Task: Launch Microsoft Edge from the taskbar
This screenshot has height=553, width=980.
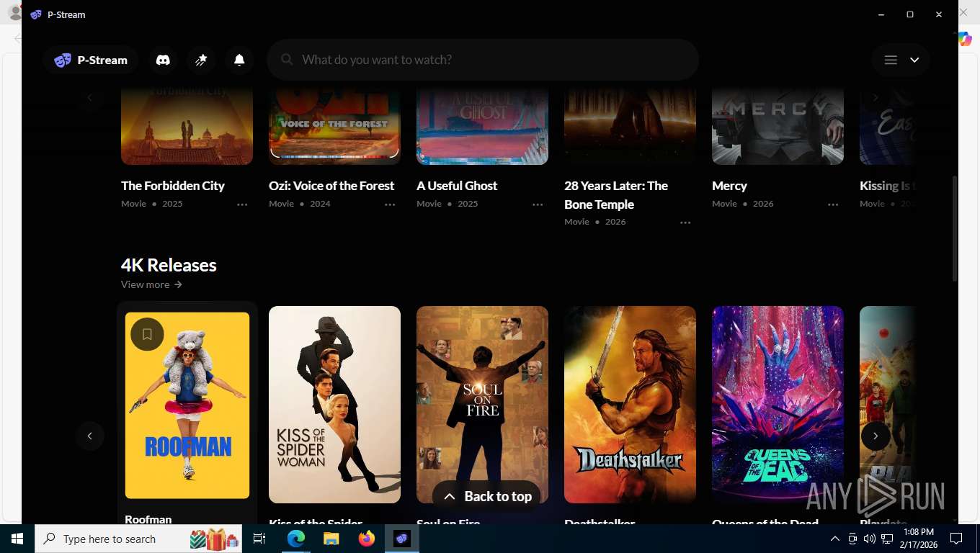Action: coord(296,539)
